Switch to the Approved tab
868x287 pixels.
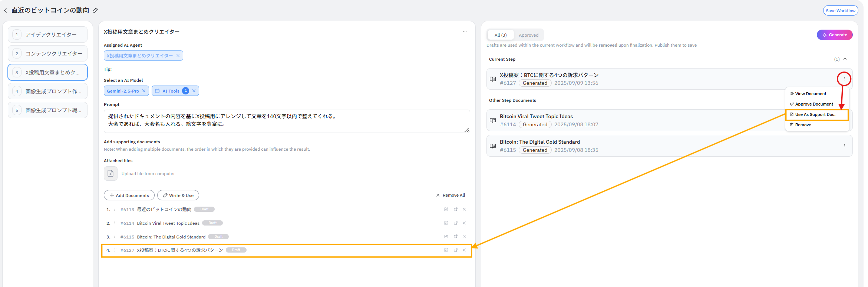[x=528, y=35]
